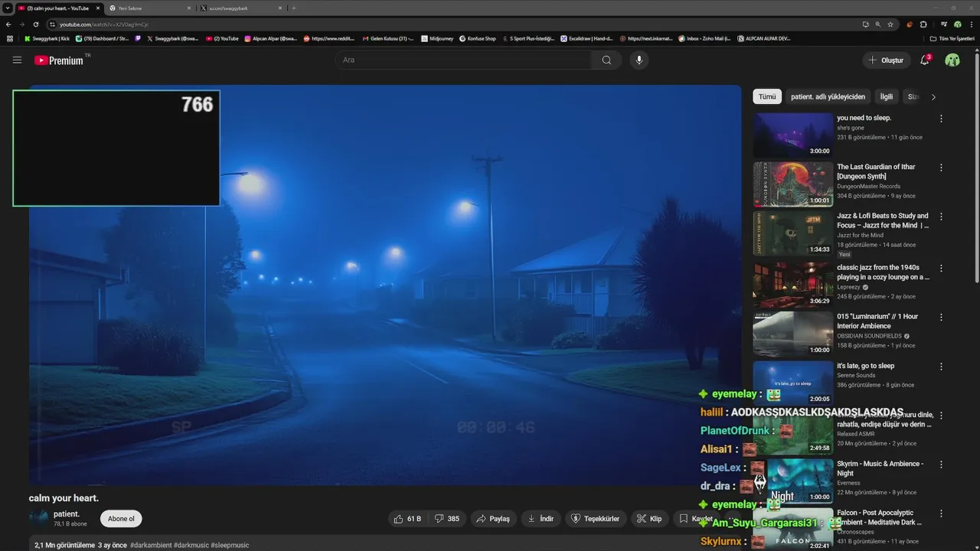This screenshot has width=980, height=551.
Task: Open options for 'classic jazz from the 1940s'
Action: tap(941, 269)
